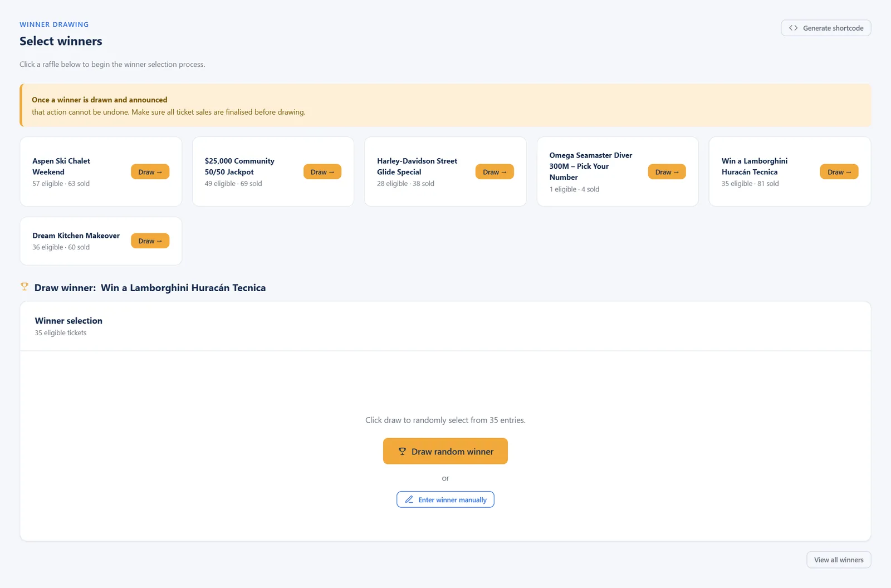Open View all winners

click(839, 560)
